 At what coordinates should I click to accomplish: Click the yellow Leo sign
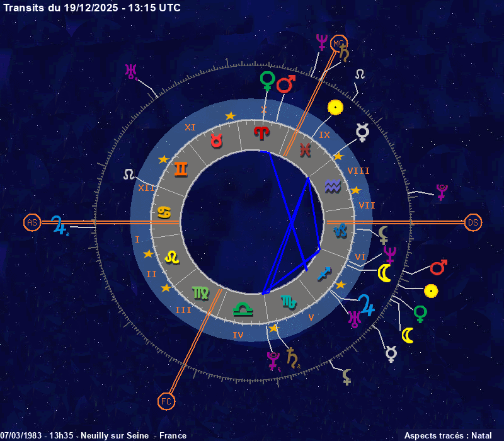[171, 256]
